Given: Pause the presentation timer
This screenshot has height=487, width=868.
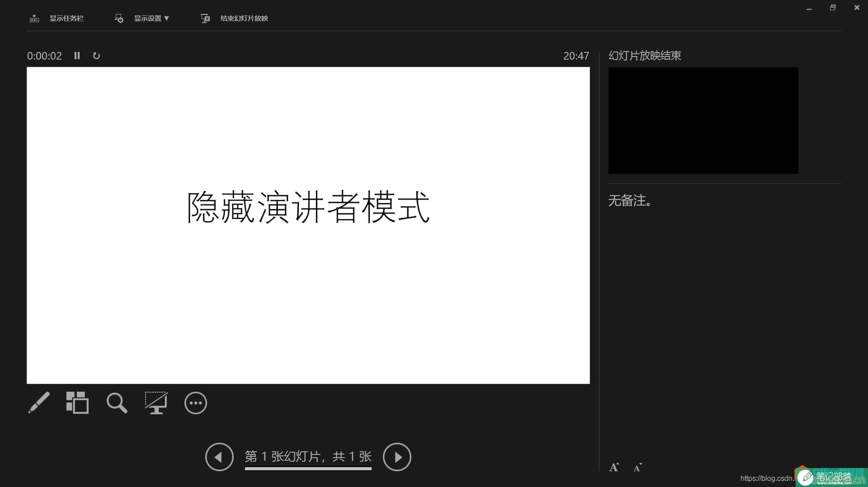Looking at the screenshot, I should coord(77,56).
